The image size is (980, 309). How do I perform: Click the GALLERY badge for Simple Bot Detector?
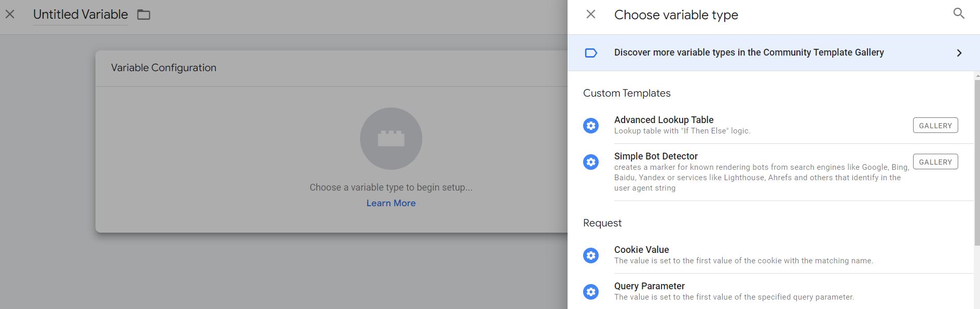[x=935, y=162]
